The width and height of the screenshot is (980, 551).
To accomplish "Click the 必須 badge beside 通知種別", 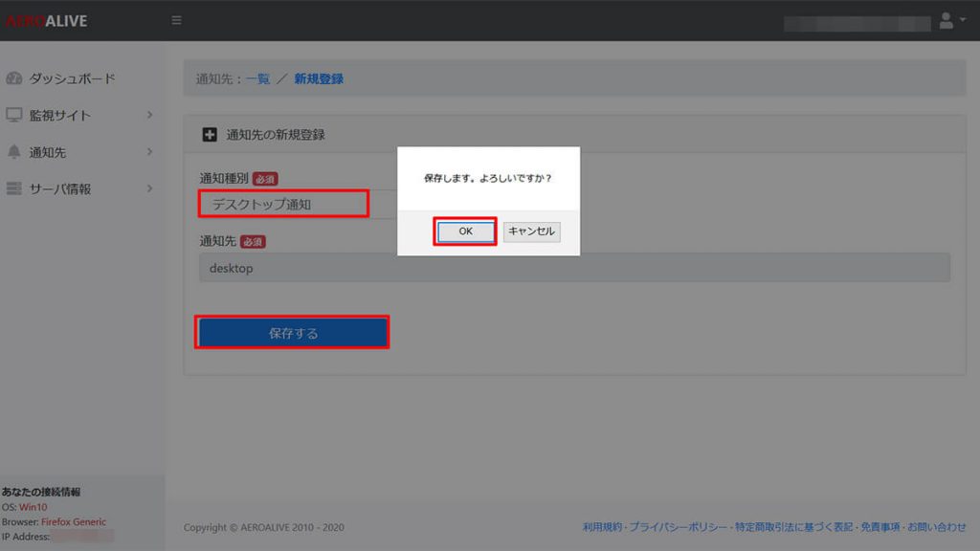I will [x=265, y=179].
